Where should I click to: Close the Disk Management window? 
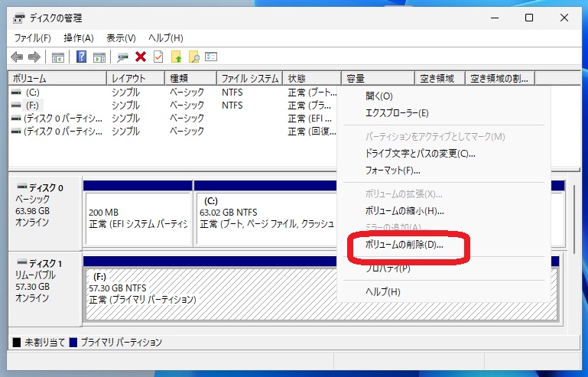(x=564, y=18)
